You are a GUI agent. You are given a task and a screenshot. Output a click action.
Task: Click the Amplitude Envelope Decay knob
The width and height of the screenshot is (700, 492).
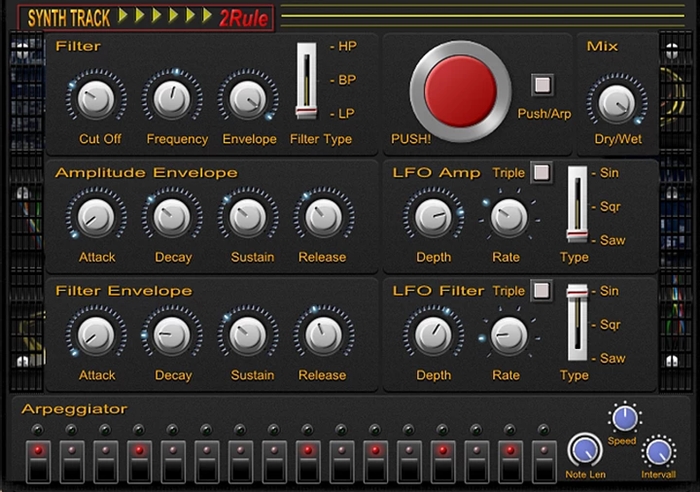click(172, 217)
